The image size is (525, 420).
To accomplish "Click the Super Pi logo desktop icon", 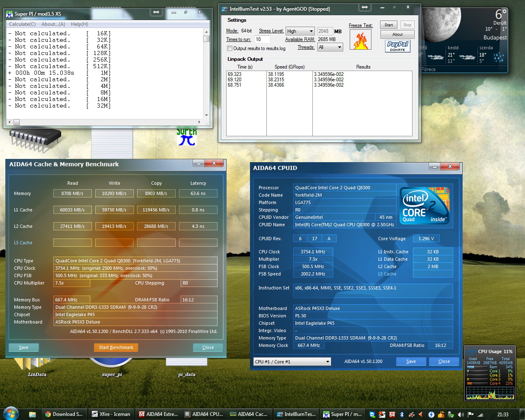I will pos(187,137).
